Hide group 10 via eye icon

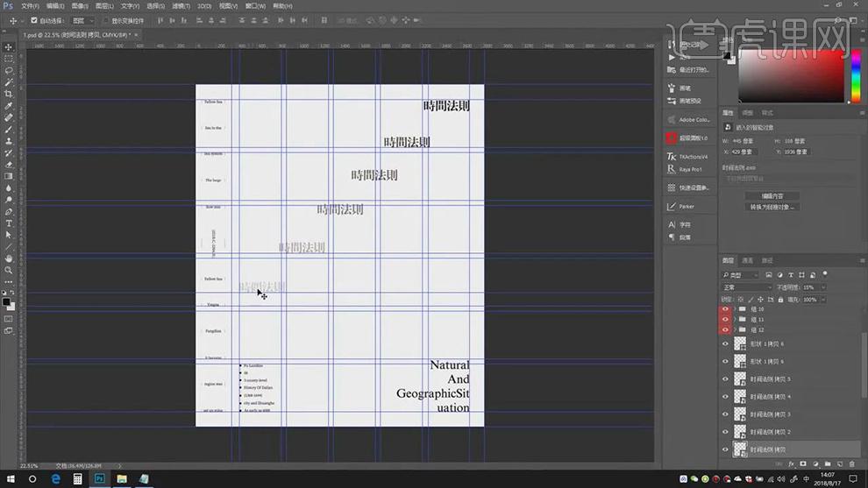[725, 309]
